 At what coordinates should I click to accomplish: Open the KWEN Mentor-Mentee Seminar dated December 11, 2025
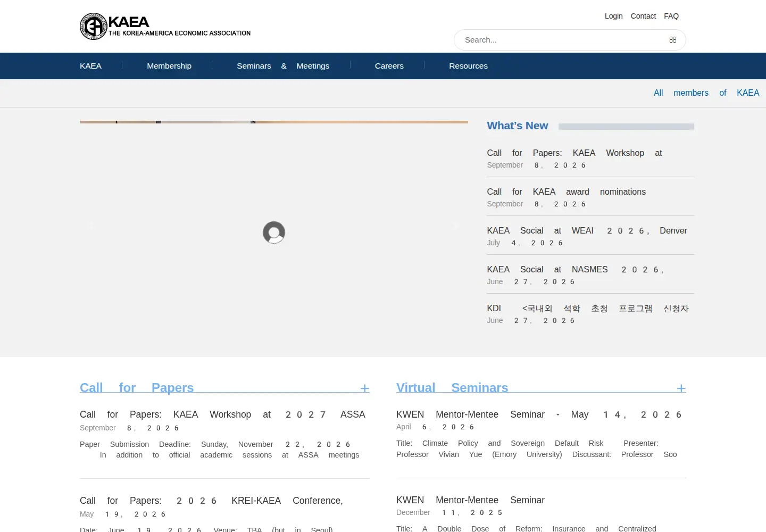[x=470, y=500]
